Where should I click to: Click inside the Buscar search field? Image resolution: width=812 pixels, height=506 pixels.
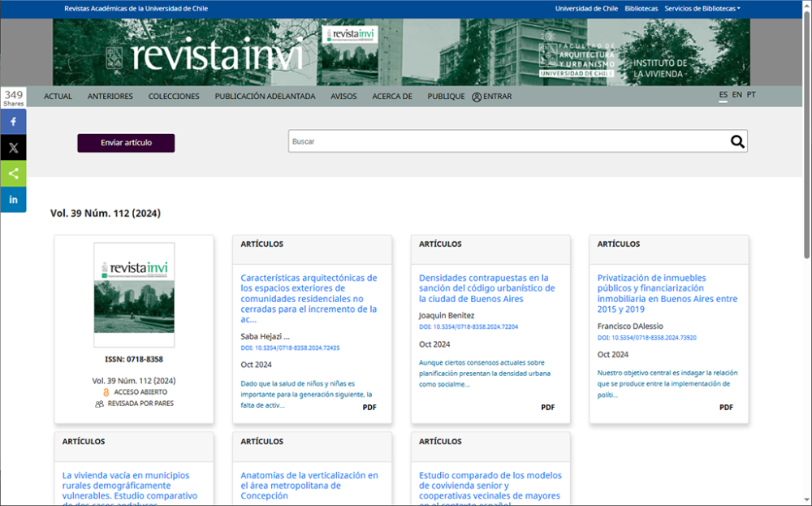click(x=487, y=141)
